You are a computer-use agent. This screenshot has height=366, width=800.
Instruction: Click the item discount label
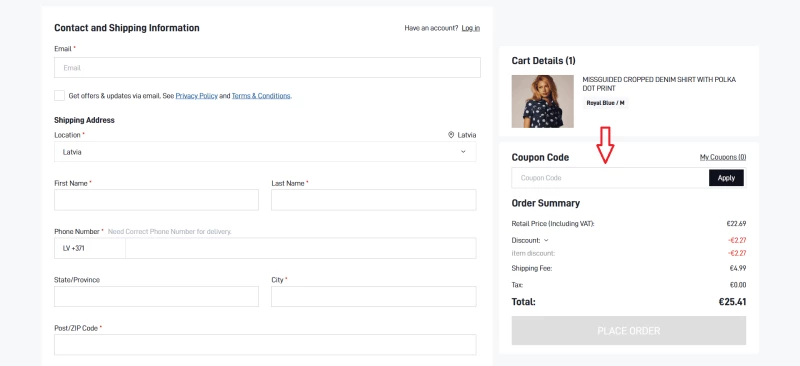[533, 253]
